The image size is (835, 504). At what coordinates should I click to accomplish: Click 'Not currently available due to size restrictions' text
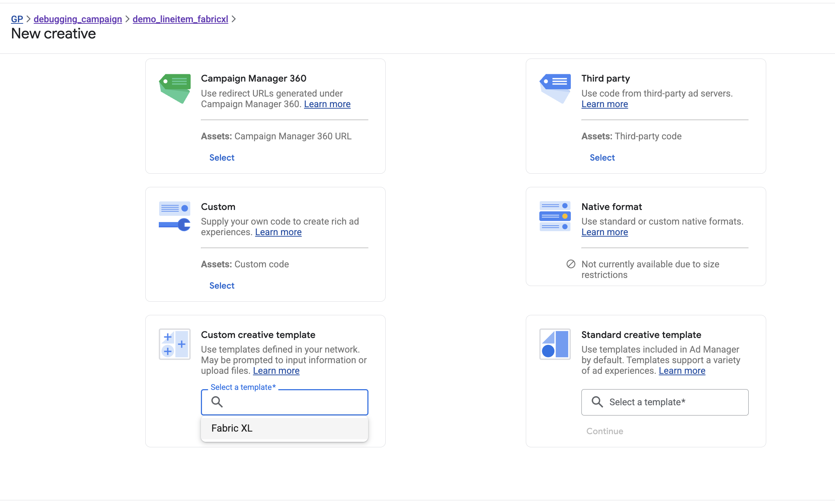point(650,270)
